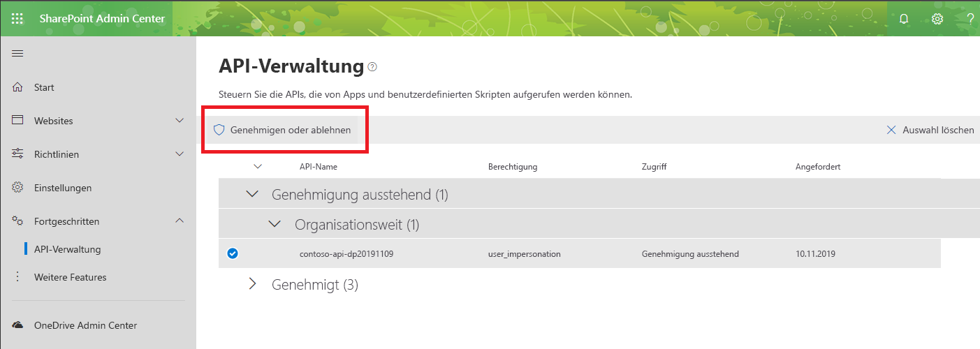Click the info icon beside API-Verwaltung title
980x349 pixels.
(x=372, y=67)
